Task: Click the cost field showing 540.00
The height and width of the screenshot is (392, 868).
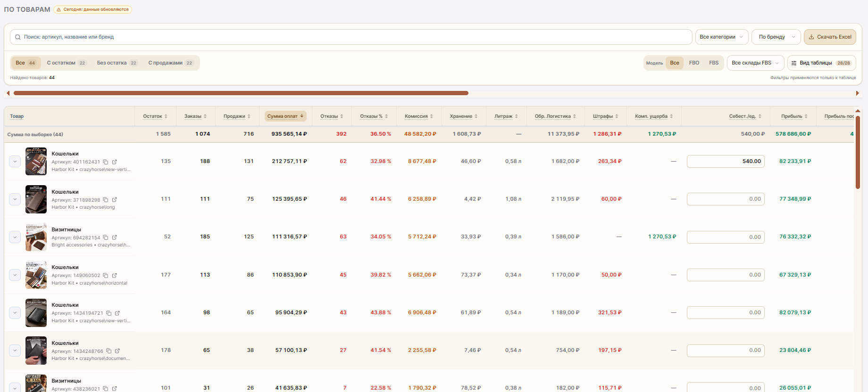Action: [726, 161]
